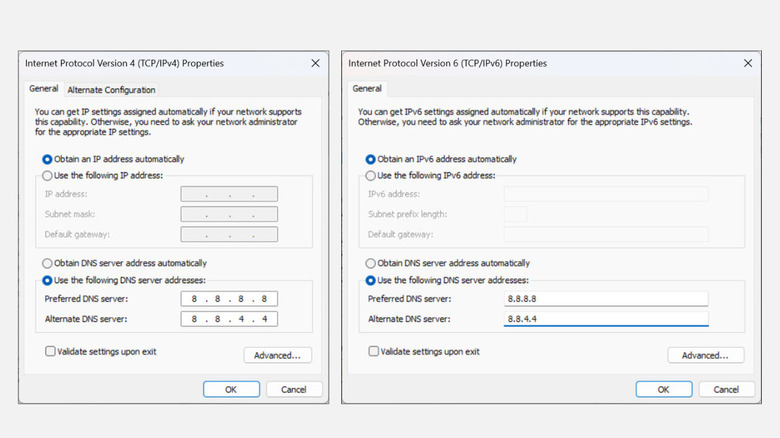The width and height of the screenshot is (780, 438).
Task: Close the IPv4 Properties dialog
Action: tap(316, 63)
